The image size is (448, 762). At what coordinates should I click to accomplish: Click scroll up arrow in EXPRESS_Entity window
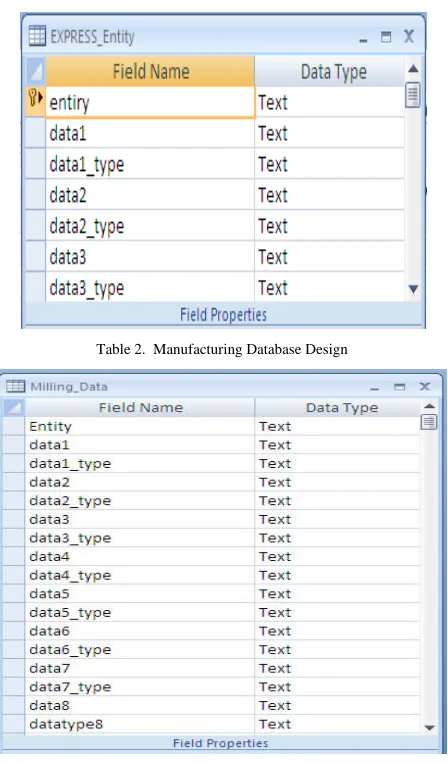point(413,69)
